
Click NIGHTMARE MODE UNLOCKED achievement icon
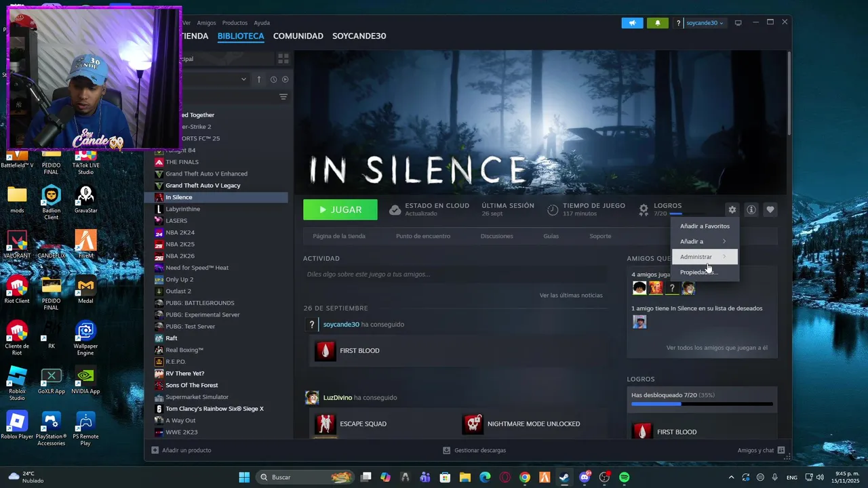[473, 424]
